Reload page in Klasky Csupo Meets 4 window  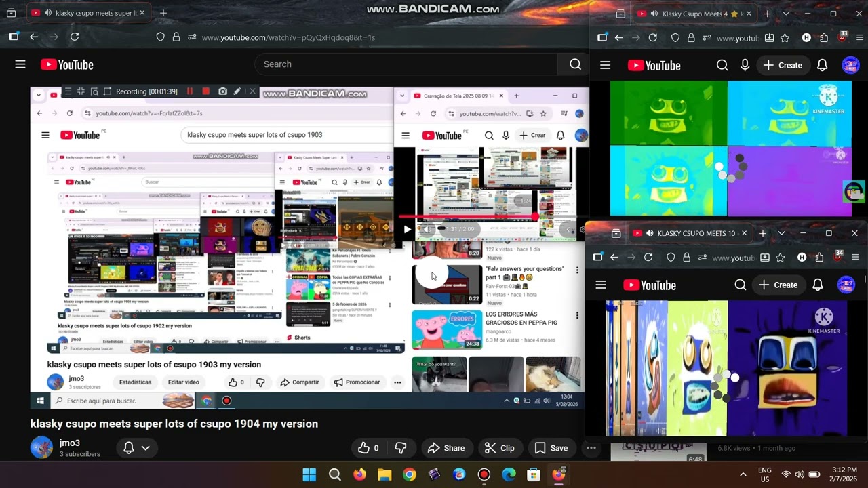coord(653,38)
